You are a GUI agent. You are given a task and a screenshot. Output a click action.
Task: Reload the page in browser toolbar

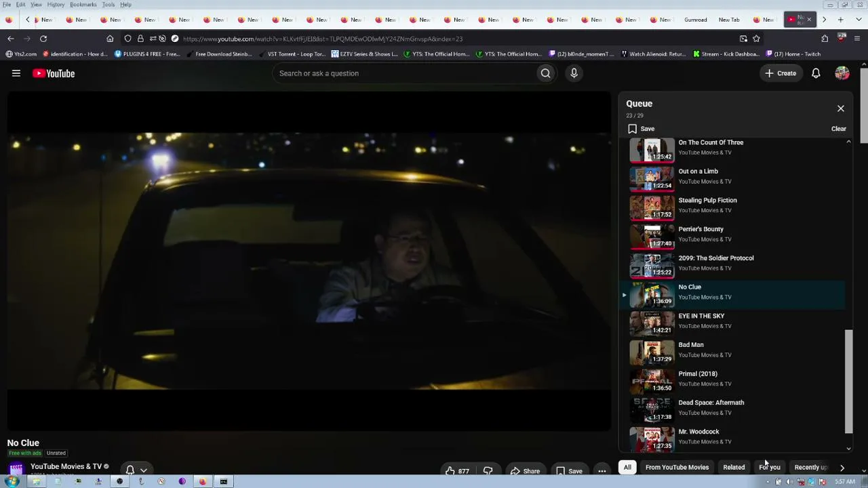(43, 39)
